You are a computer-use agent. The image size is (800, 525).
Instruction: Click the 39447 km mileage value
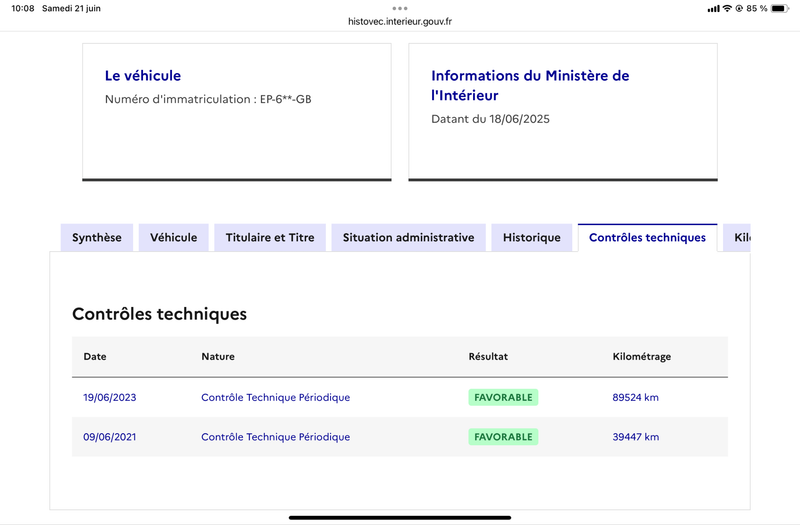click(636, 437)
